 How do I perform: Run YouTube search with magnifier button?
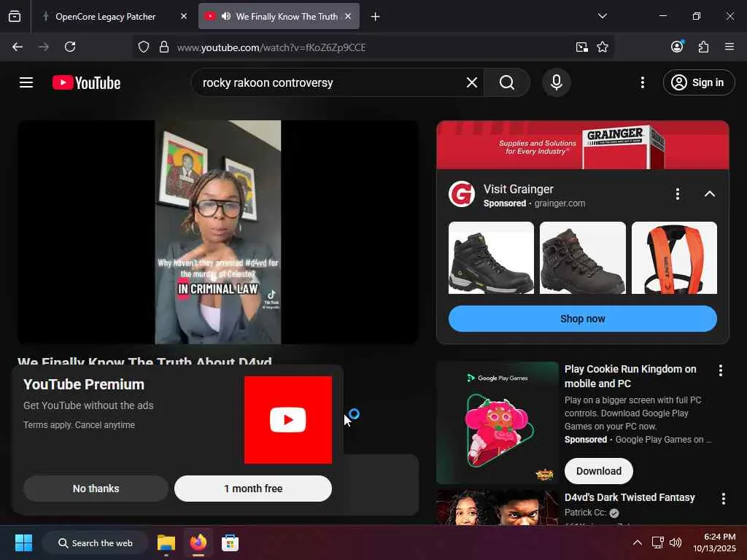pyautogui.click(x=507, y=83)
